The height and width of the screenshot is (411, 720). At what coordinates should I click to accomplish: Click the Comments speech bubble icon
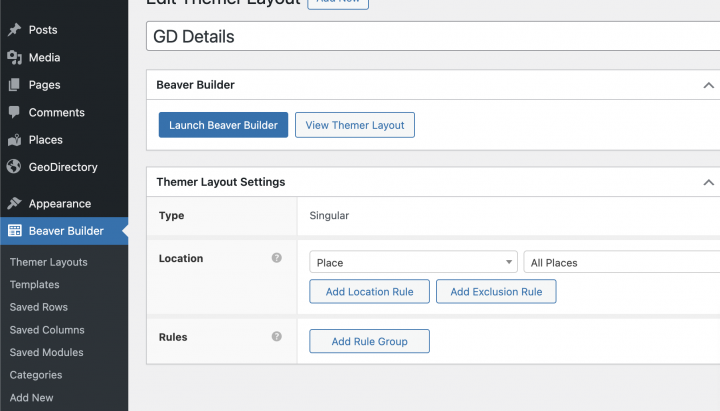click(14, 112)
